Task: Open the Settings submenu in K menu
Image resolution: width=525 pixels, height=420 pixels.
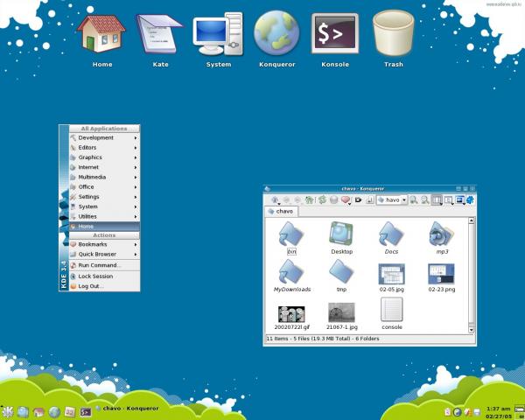Action: click(x=104, y=197)
